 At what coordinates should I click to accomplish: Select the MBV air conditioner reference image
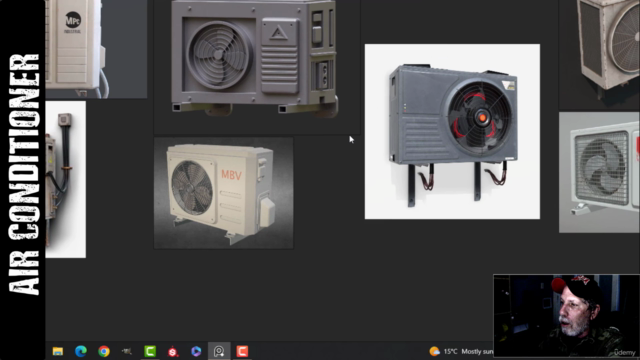[223, 193]
